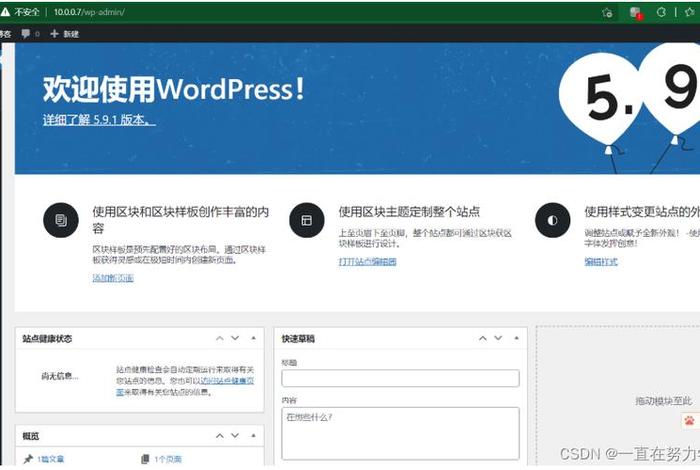Screen dimensions: 700x470
Task: Click the pushpin icon next to 1篇文章
Action: [x=28, y=459]
